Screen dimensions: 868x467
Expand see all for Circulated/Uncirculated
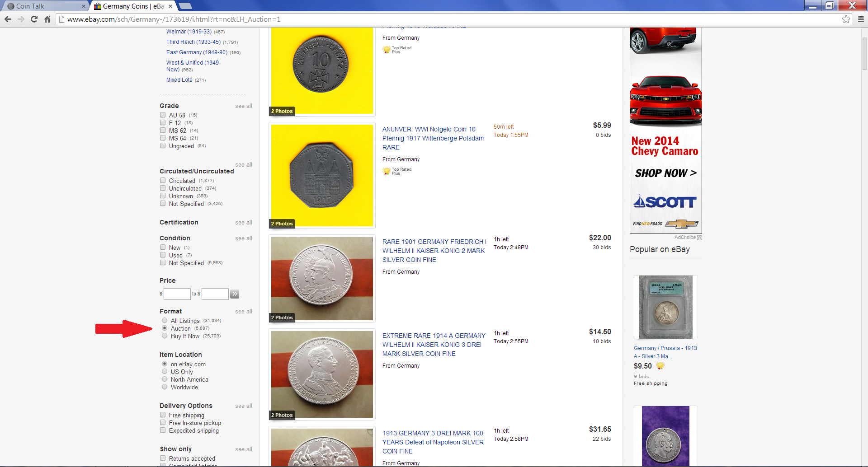244,165
